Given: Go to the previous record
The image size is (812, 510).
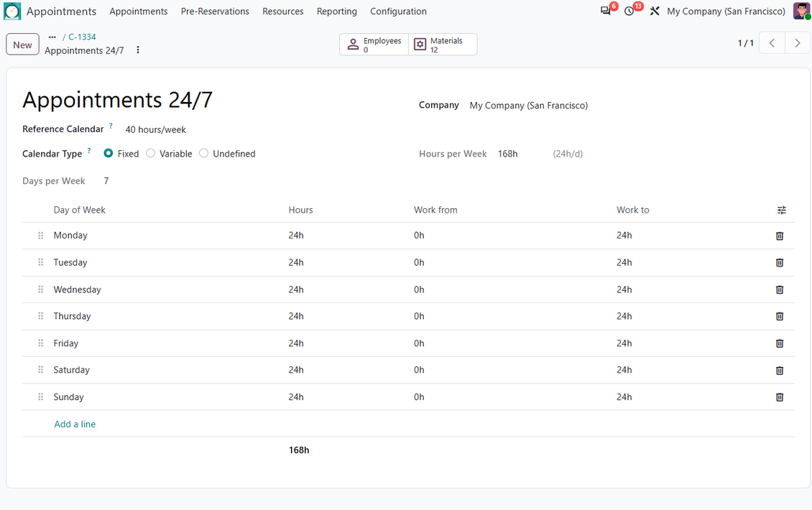Looking at the screenshot, I should click(x=772, y=44).
